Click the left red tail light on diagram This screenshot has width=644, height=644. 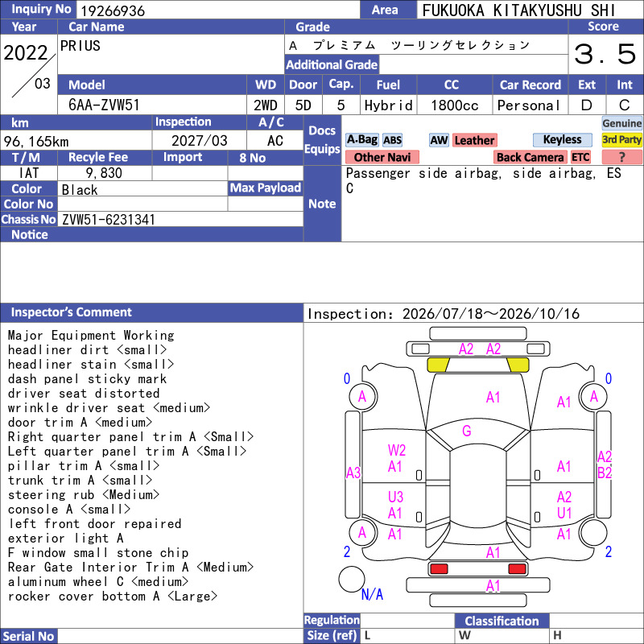click(439, 569)
